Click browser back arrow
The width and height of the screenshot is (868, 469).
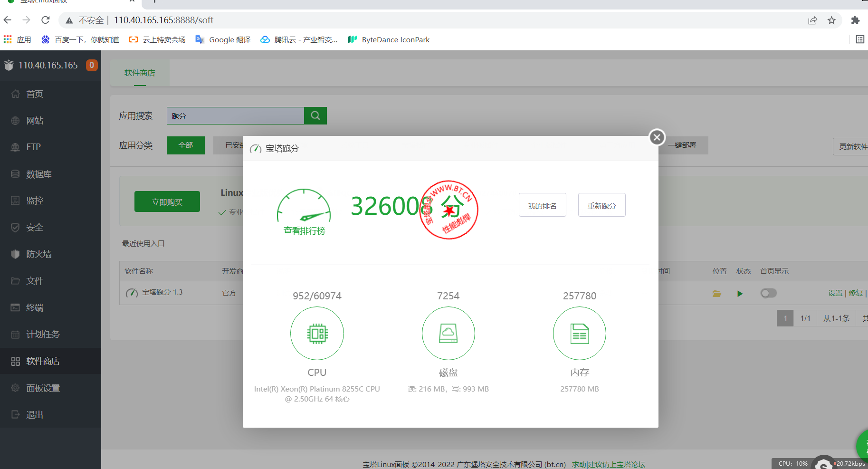click(x=8, y=20)
